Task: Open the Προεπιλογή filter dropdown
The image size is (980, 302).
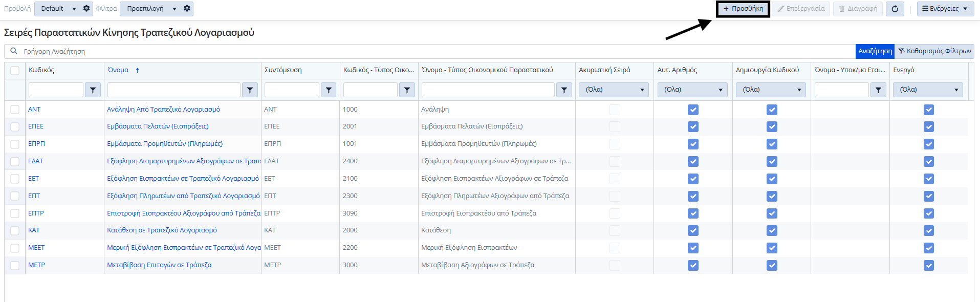Action: [x=151, y=9]
